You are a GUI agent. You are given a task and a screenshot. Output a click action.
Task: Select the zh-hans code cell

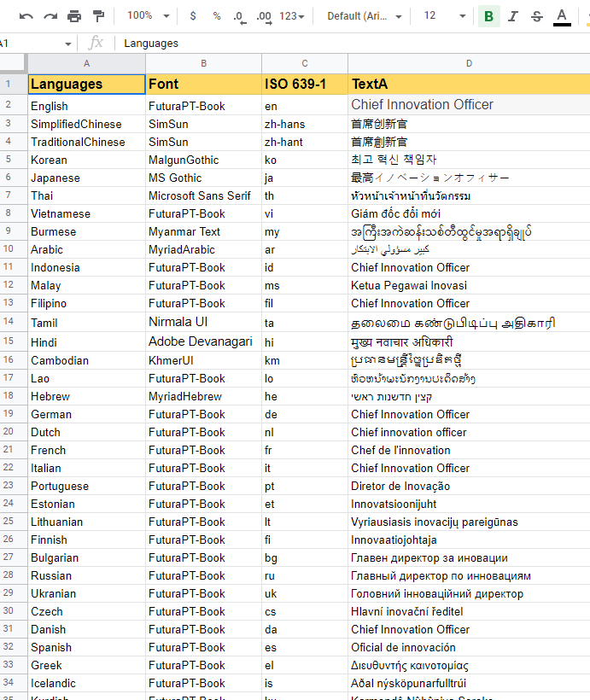tap(305, 124)
